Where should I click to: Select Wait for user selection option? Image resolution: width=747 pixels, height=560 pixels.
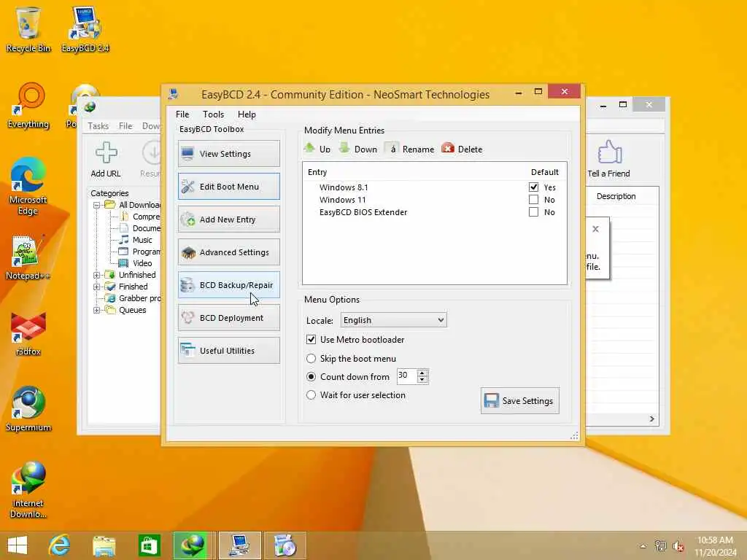click(x=311, y=394)
